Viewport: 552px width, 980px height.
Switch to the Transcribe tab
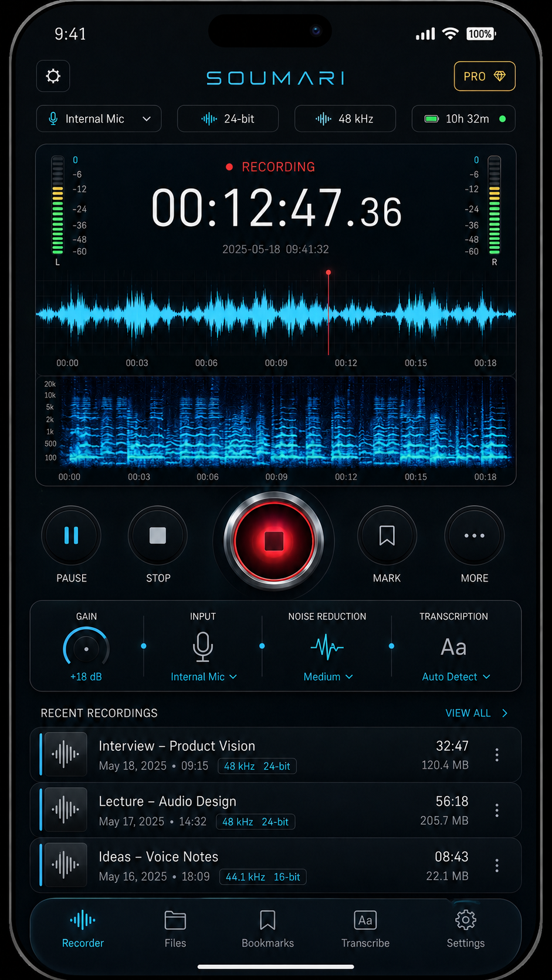tap(365, 929)
